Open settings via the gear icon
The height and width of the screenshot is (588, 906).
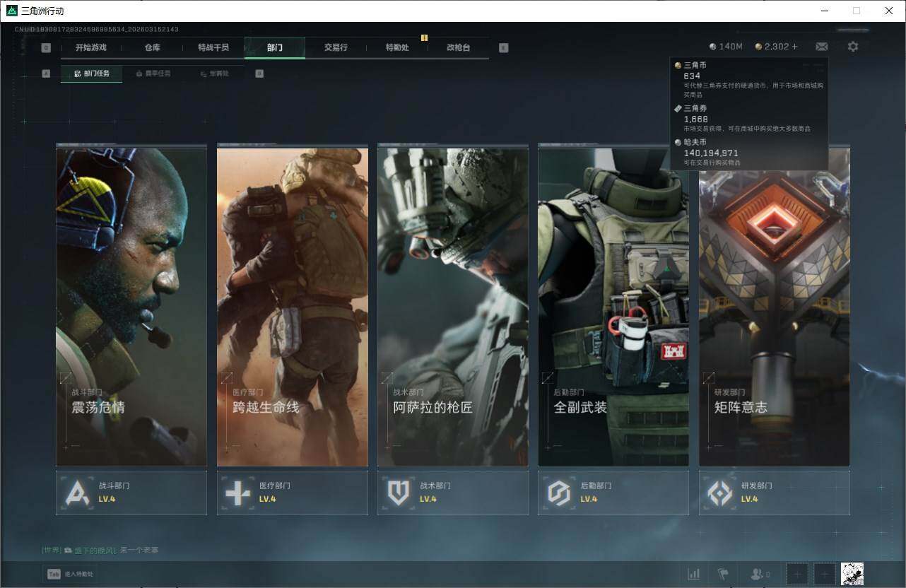853,47
